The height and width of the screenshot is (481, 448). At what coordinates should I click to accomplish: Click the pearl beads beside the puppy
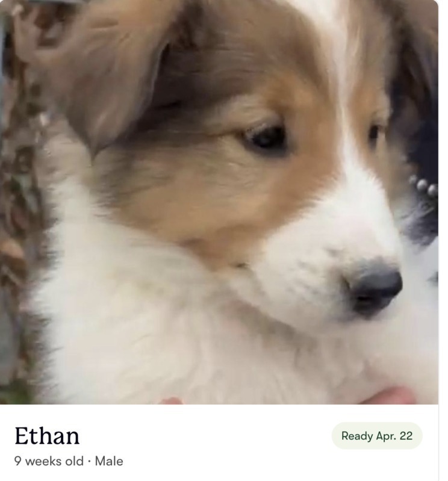425,185
